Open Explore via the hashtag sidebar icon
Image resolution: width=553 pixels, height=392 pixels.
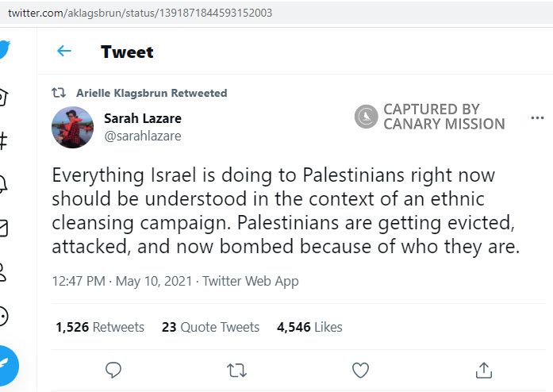pyautogui.click(x=3, y=141)
